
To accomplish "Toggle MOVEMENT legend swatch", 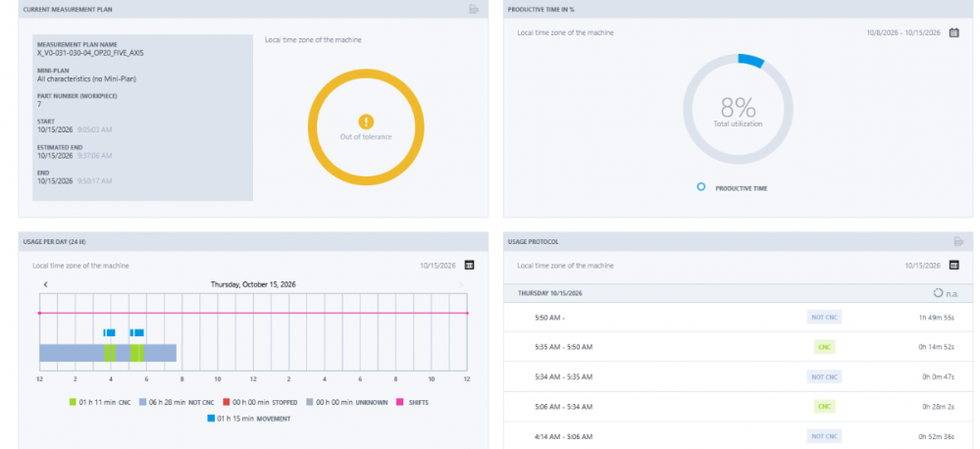I will coord(211,419).
